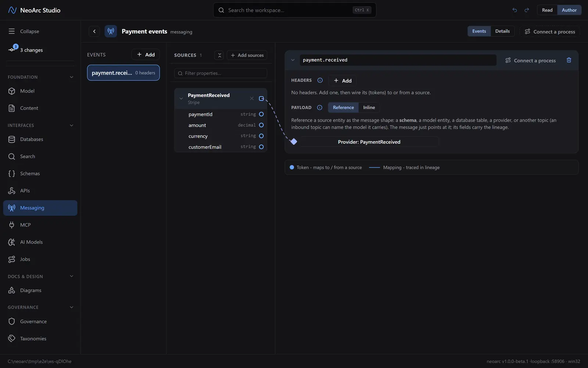This screenshot has width=588, height=368.
Task: Collapse the payment.received event panel
Action: pyautogui.click(x=293, y=60)
